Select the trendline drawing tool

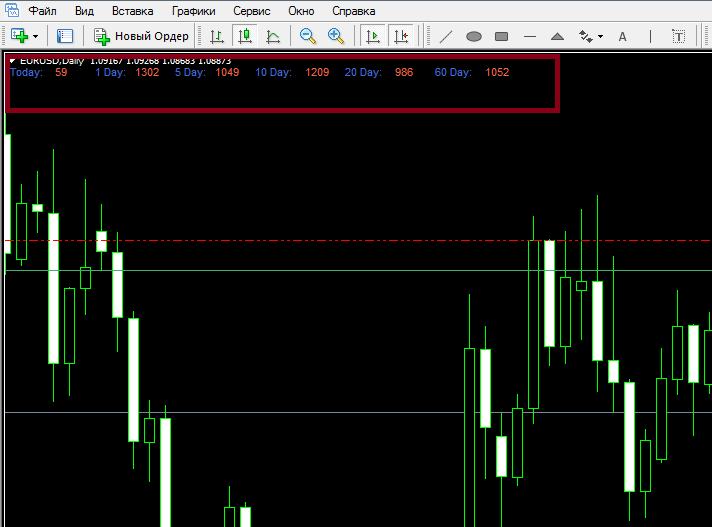(x=446, y=36)
